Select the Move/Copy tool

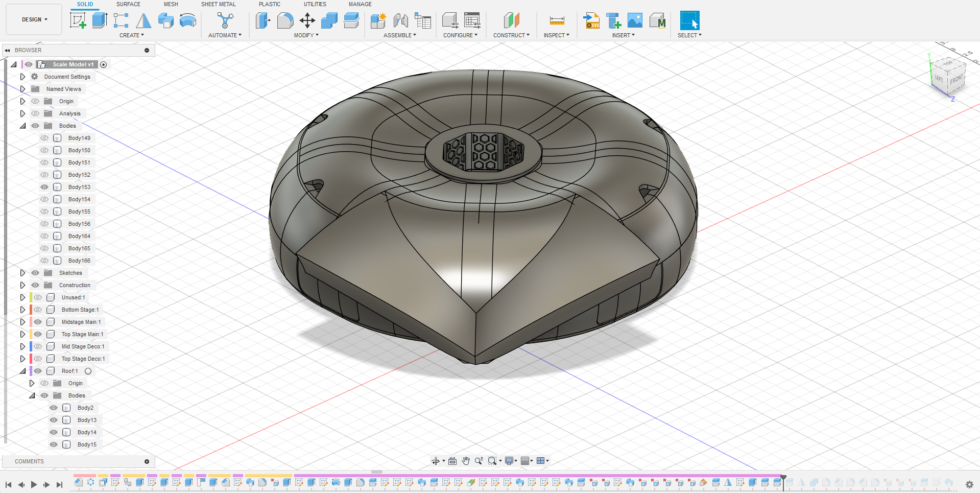(307, 20)
